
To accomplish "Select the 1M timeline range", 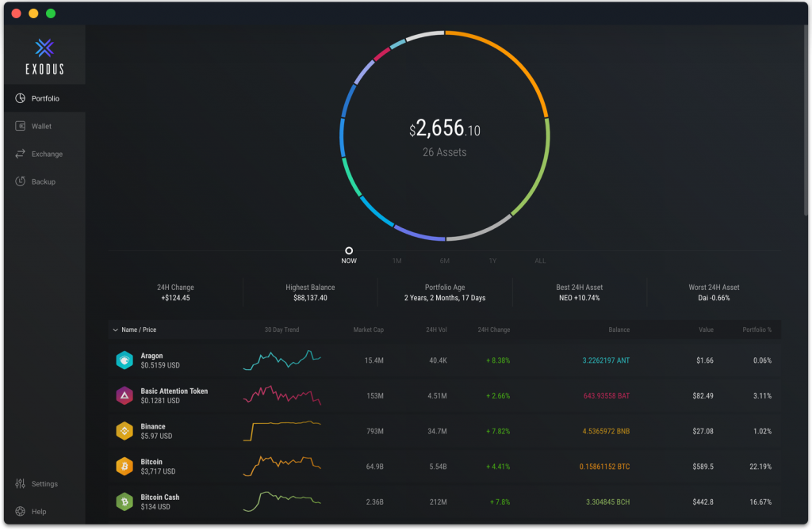I will pos(396,261).
